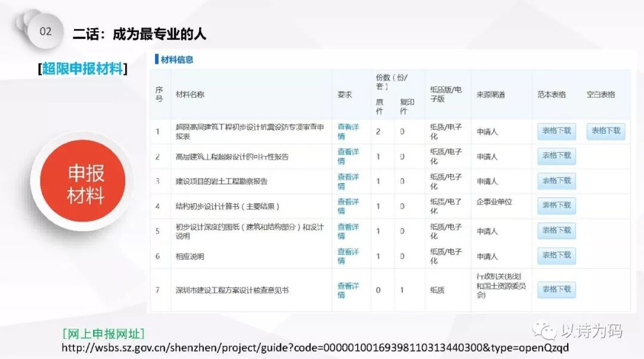Download 表格 for 结构初步设计计算书
The height and width of the screenshot is (359, 644).
[x=556, y=206]
